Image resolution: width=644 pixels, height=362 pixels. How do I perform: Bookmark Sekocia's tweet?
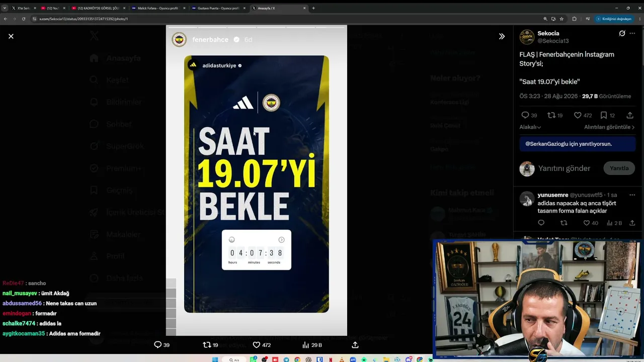pyautogui.click(x=603, y=115)
